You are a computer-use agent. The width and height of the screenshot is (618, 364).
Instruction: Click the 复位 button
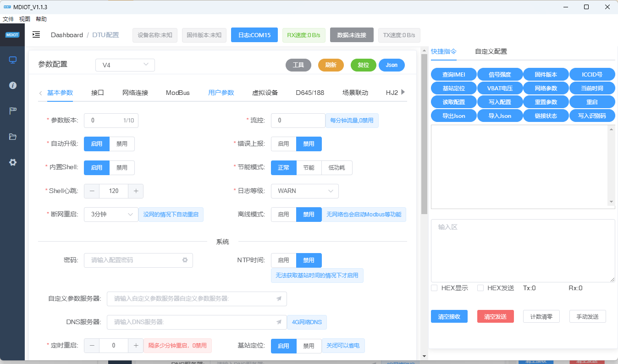(x=364, y=65)
